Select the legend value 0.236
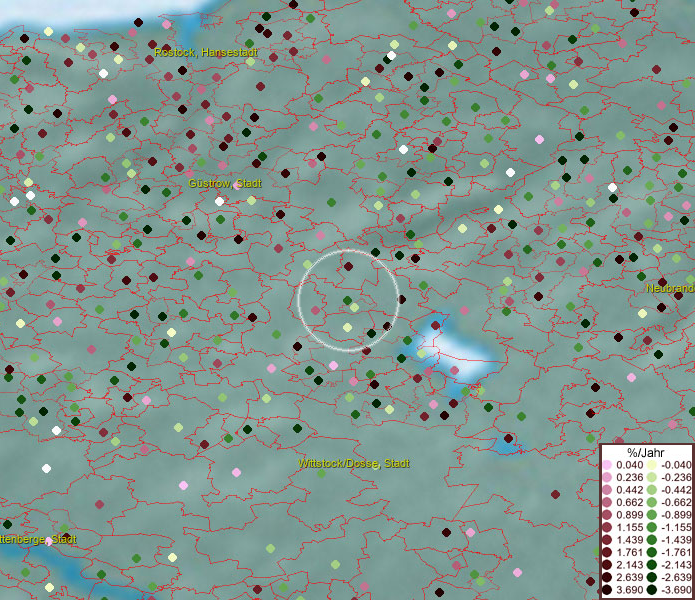The height and width of the screenshot is (600, 695). (x=629, y=477)
